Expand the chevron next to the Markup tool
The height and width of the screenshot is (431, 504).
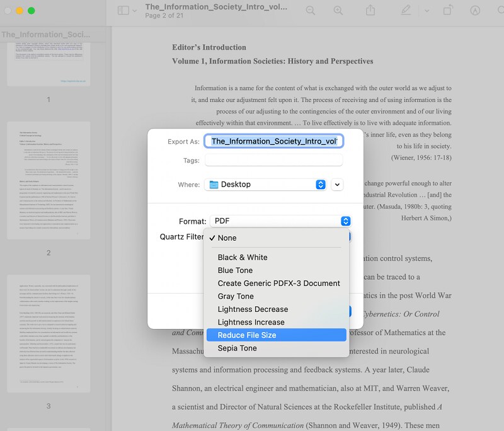[x=427, y=11]
